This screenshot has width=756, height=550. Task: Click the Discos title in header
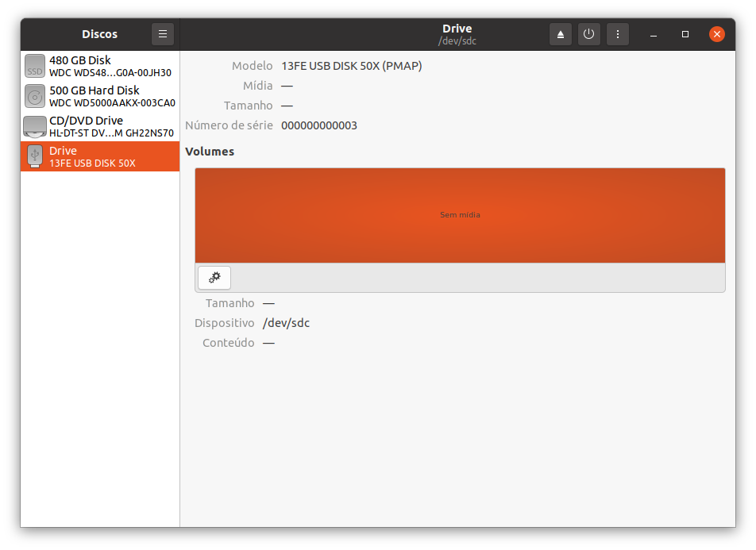point(100,34)
